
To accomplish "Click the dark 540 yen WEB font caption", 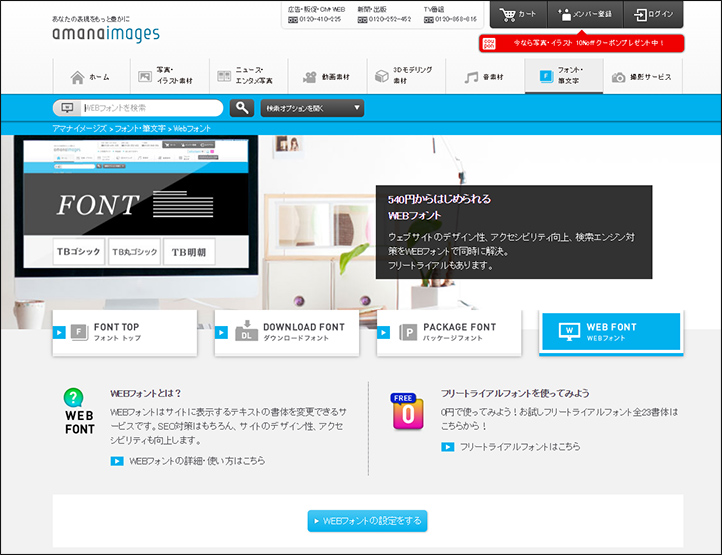I will point(514,232).
